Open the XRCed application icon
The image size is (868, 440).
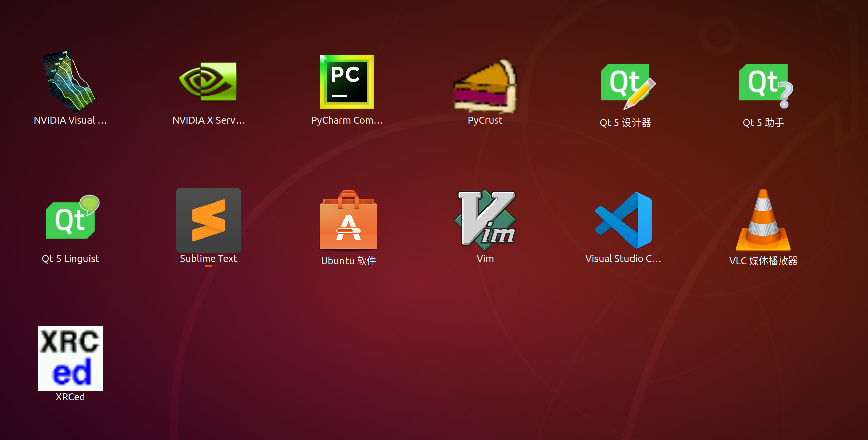pos(70,358)
